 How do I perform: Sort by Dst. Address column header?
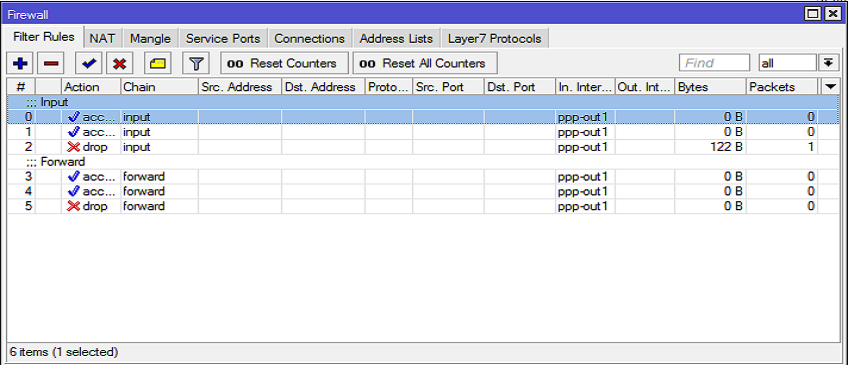pyautogui.click(x=323, y=87)
